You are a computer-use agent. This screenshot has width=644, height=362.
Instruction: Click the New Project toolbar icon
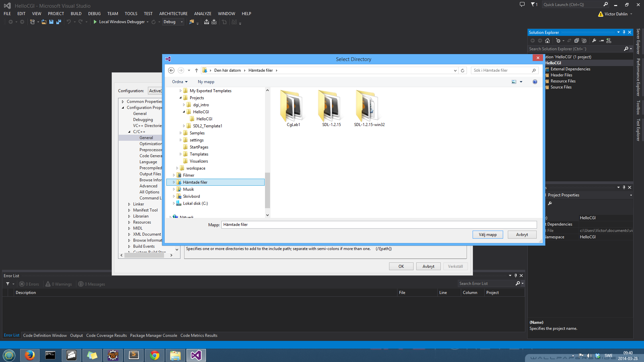[32, 22]
